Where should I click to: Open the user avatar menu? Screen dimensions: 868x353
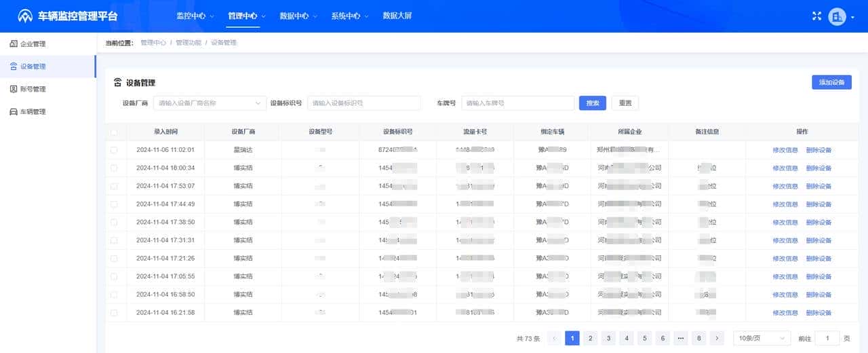click(x=837, y=16)
